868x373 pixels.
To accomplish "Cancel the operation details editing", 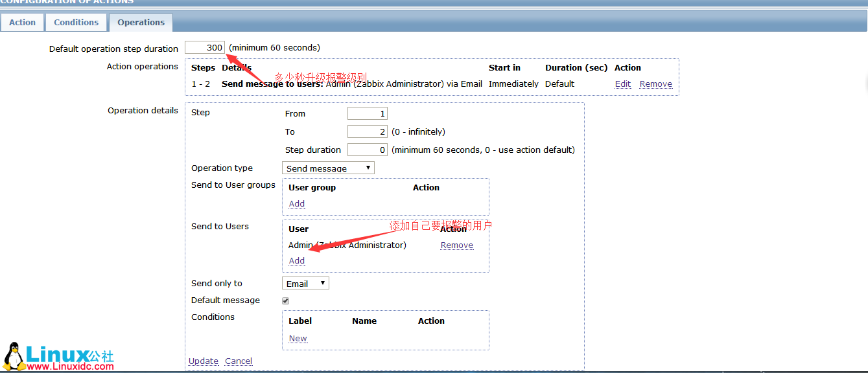I will click(239, 361).
